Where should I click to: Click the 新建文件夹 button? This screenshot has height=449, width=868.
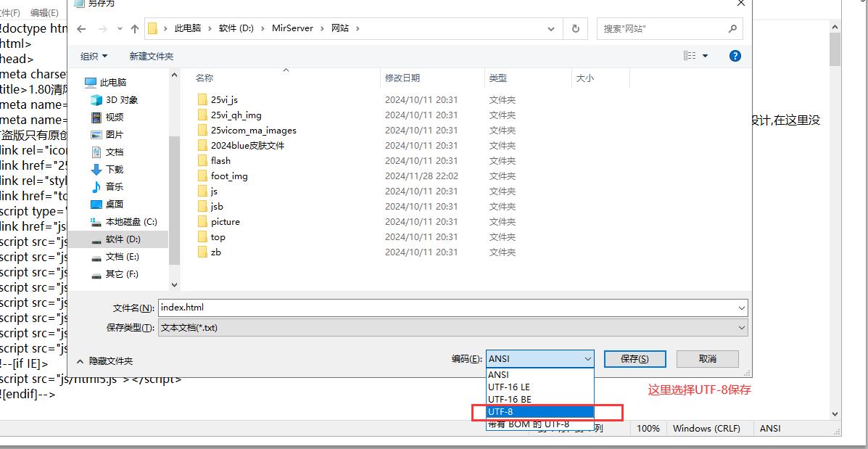(151, 56)
